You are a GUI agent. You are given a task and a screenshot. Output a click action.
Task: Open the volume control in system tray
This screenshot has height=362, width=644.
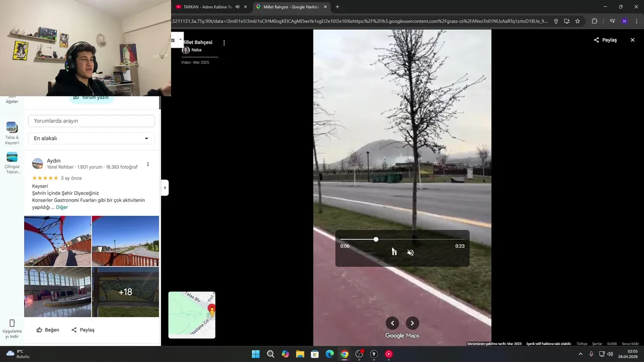610,354
